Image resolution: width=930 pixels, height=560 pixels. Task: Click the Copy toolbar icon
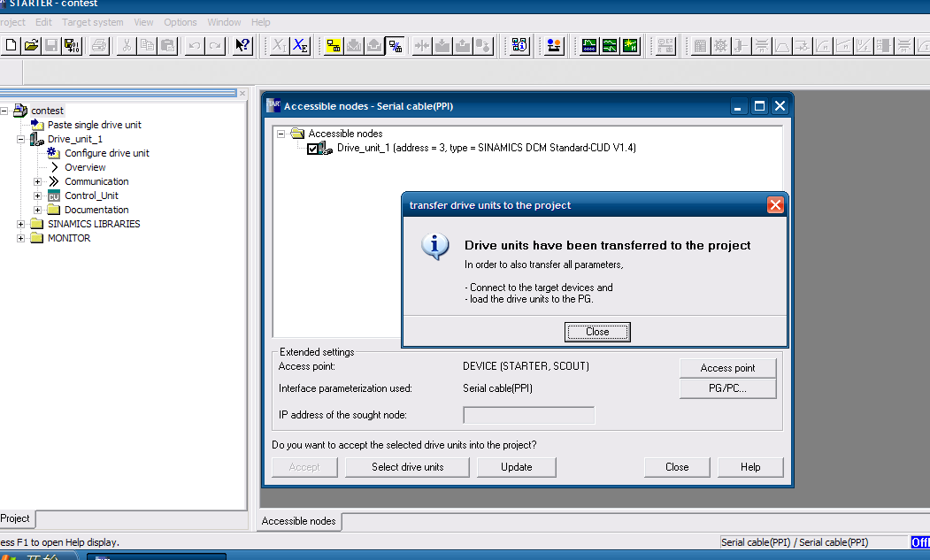(x=148, y=46)
